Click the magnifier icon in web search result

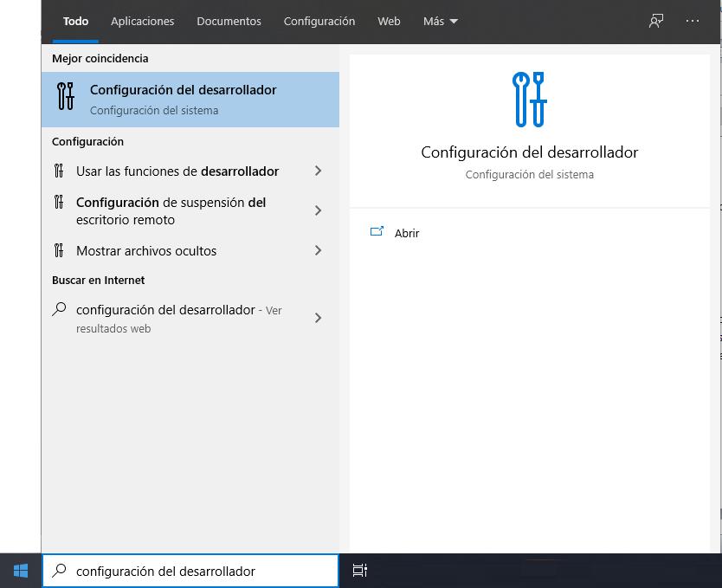(x=59, y=309)
